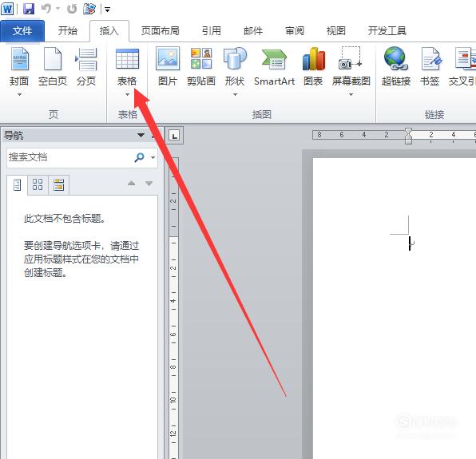Click the 形状 shapes icon
The image size is (476, 459).
click(235, 59)
